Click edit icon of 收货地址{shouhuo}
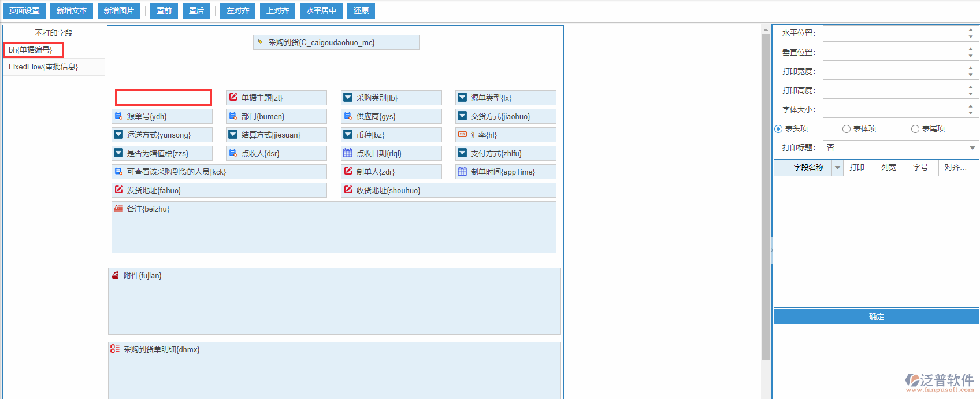Screen dimensions: 980x399 click(x=348, y=190)
